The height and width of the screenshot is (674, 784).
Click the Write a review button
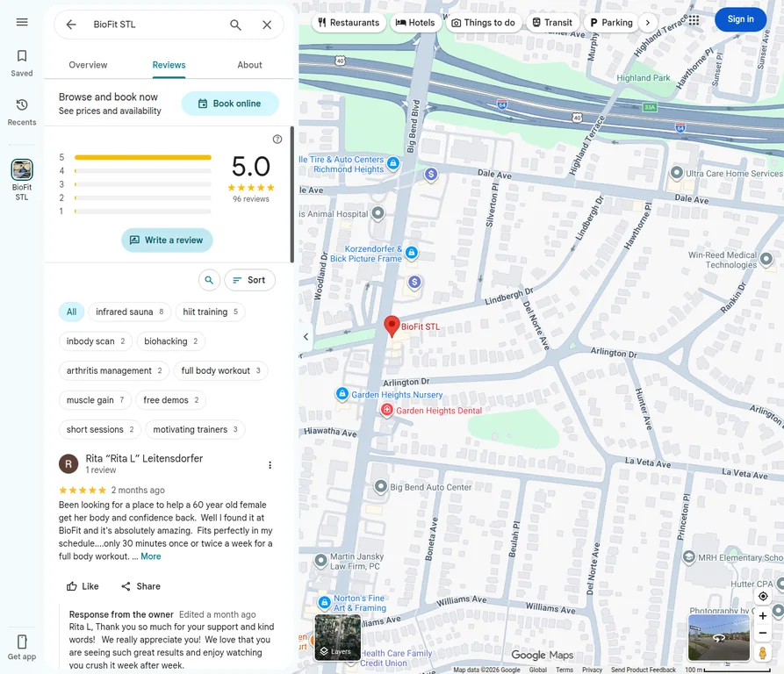(x=167, y=240)
